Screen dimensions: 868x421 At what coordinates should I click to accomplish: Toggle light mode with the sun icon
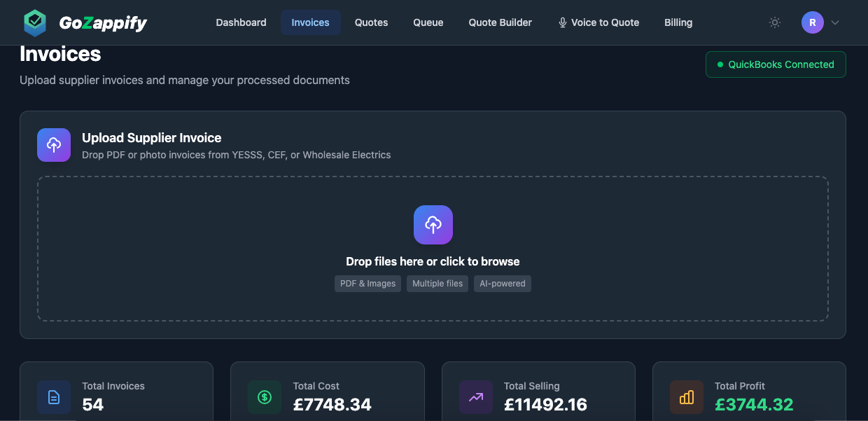point(774,22)
